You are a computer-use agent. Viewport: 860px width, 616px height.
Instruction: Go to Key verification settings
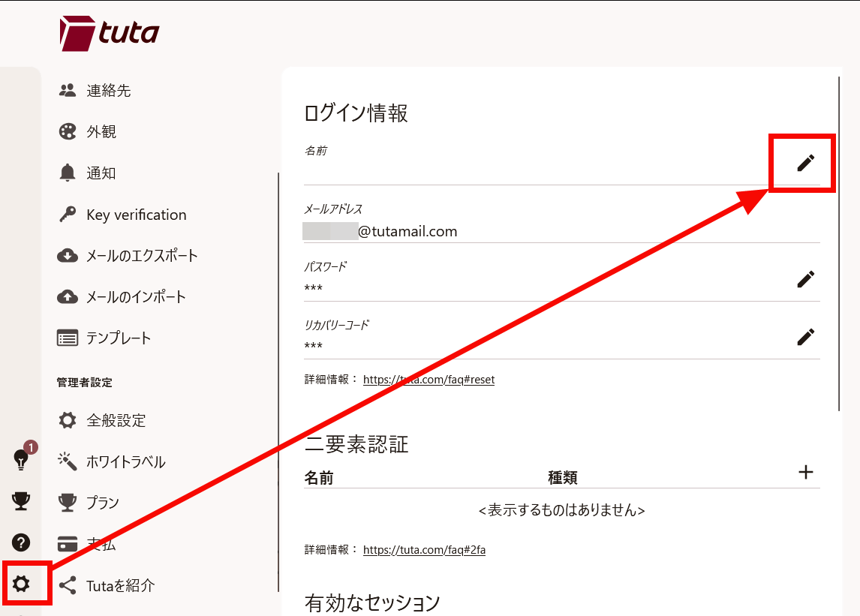tap(136, 215)
